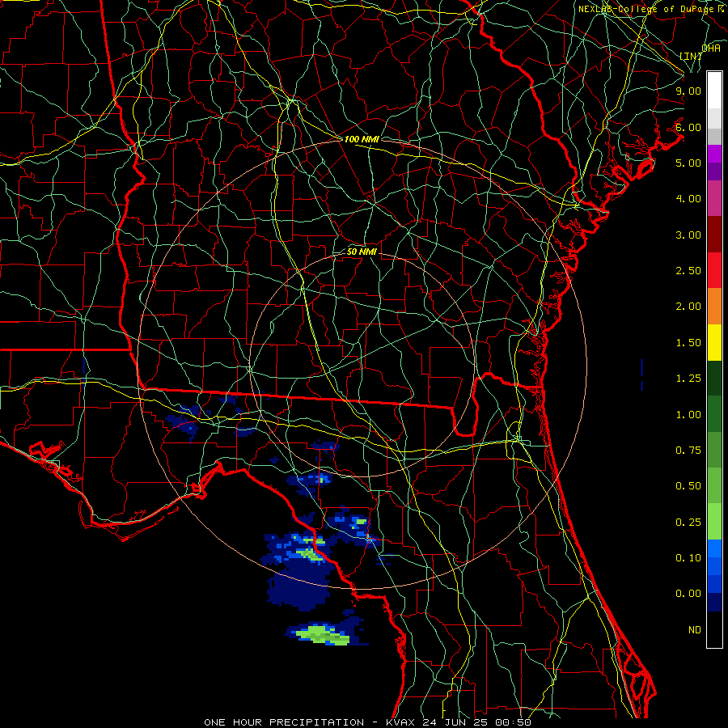Click the '0.00' legend value
This screenshot has height=728, width=728.
tap(688, 594)
